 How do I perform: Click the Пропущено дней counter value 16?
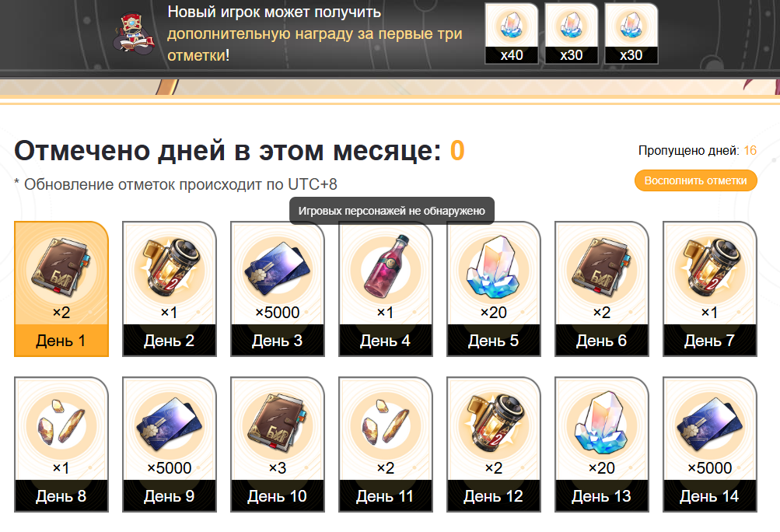pos(750,150)
